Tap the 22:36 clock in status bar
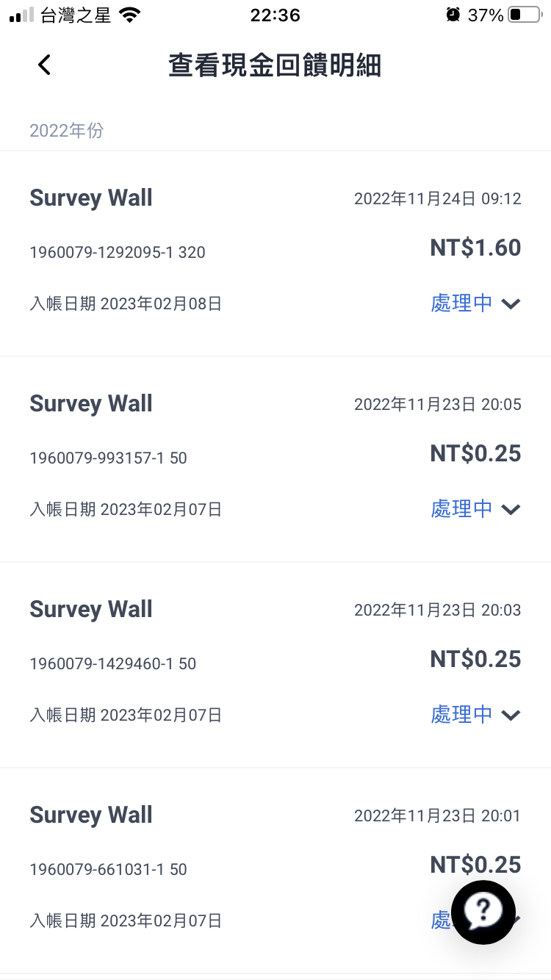 coord(275,15)
